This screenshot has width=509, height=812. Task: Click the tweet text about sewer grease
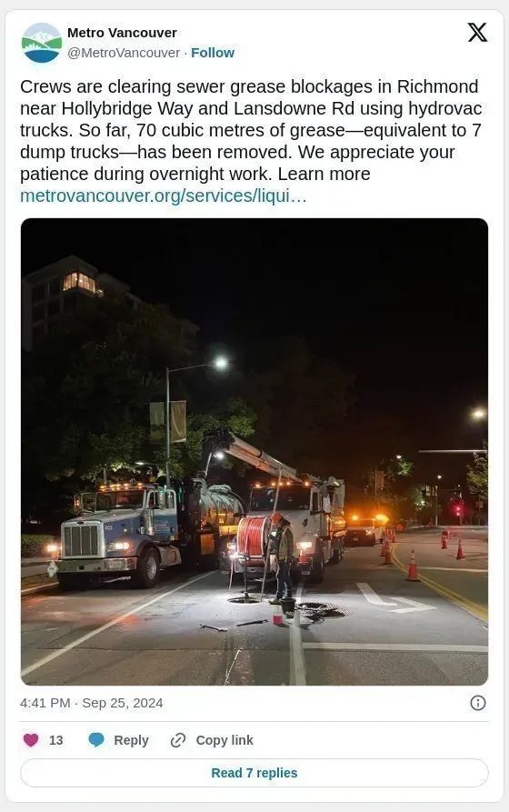tap(251, 130)
